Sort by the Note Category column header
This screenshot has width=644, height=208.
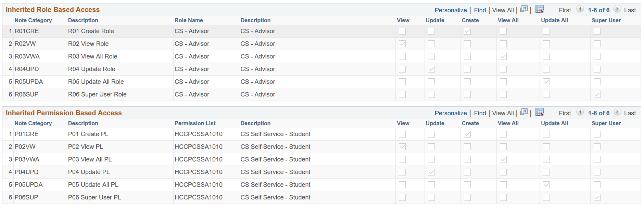click(x=33, y=20)
